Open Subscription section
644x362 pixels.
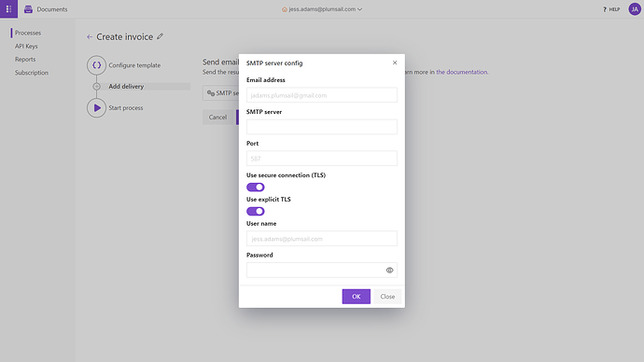(x=32, y=73)
